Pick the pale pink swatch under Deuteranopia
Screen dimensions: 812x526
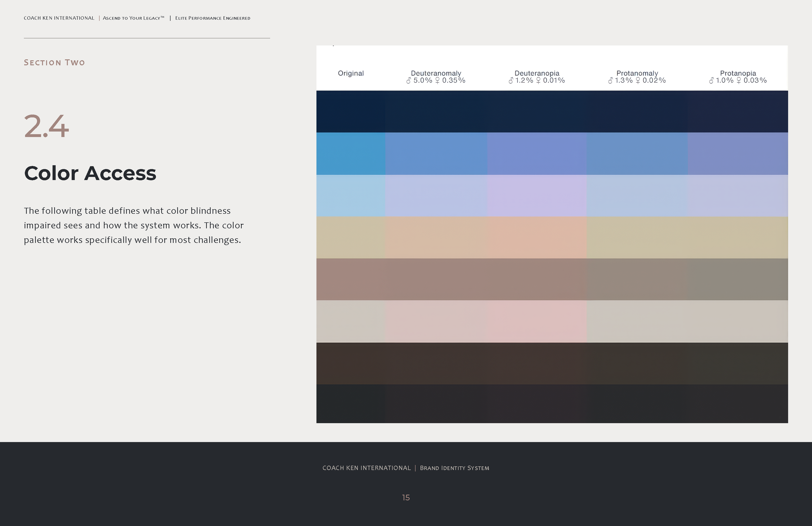(x=537, y=322)
